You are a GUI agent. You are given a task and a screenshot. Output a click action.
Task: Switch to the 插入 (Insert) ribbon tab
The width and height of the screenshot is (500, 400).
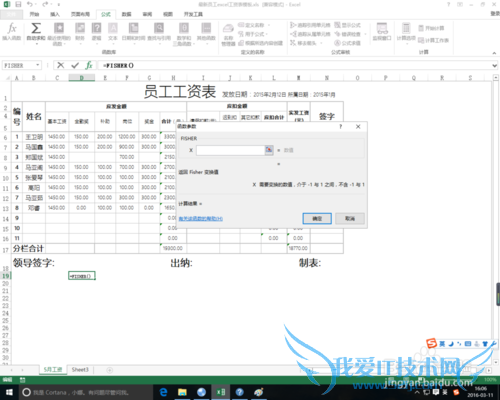[55, 14]
